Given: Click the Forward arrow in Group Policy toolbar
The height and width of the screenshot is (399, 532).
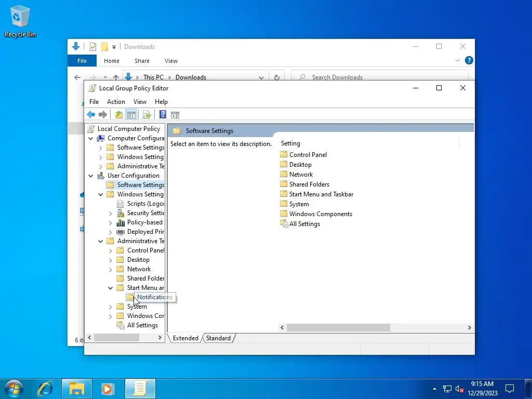Looking at the screenshot, I should (103, 115).
